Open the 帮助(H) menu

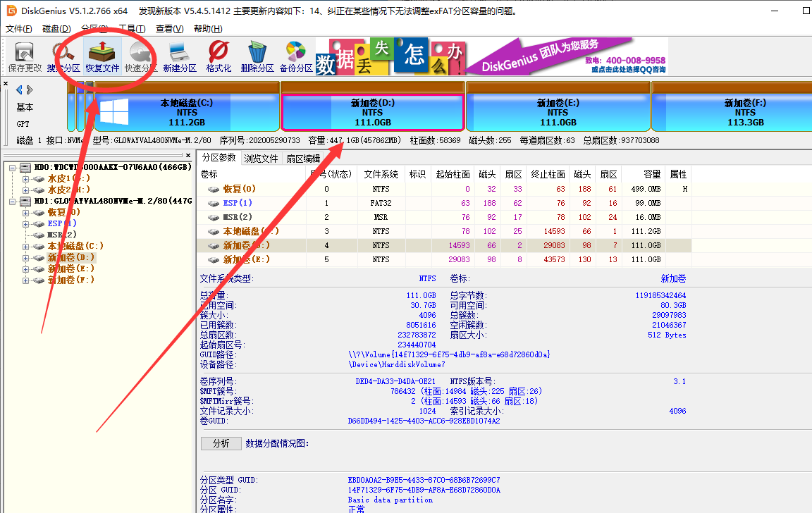coord(208,28)
